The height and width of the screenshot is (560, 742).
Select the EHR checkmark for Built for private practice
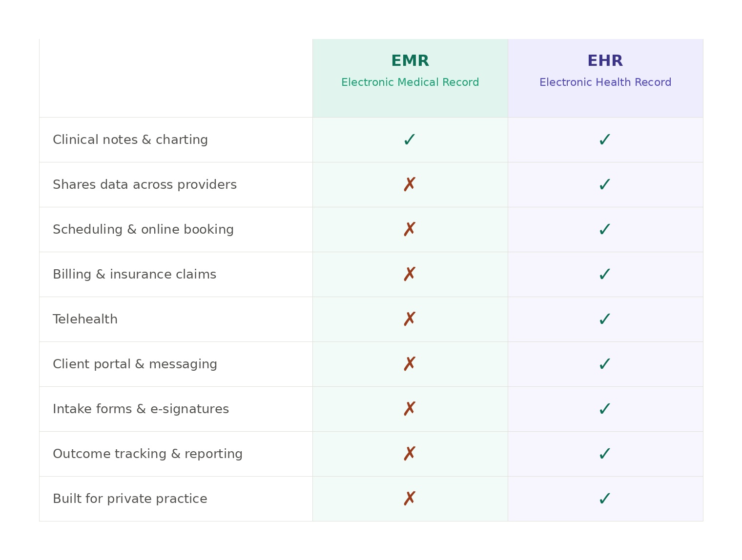[605, 499]
